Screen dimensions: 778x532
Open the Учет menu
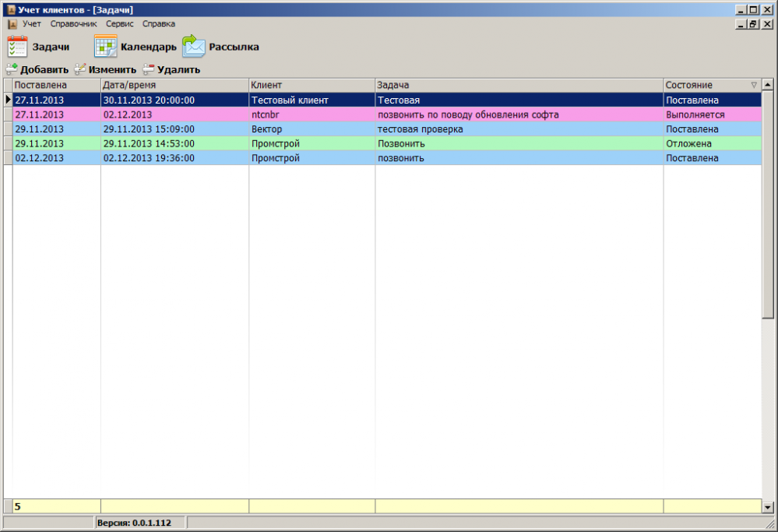tap(32, 24)
